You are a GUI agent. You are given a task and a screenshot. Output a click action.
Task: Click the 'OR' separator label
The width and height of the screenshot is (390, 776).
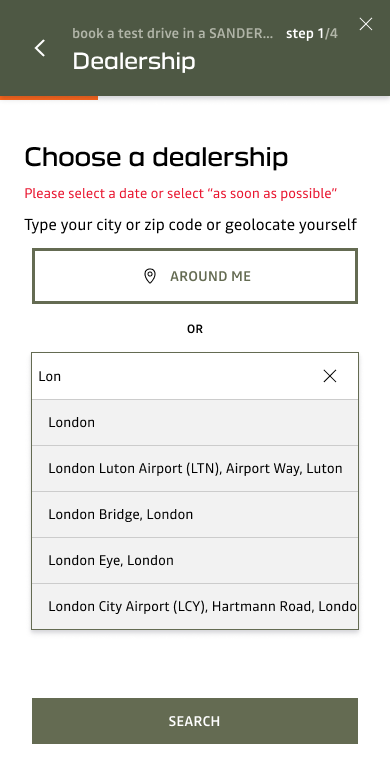[195, 329]
